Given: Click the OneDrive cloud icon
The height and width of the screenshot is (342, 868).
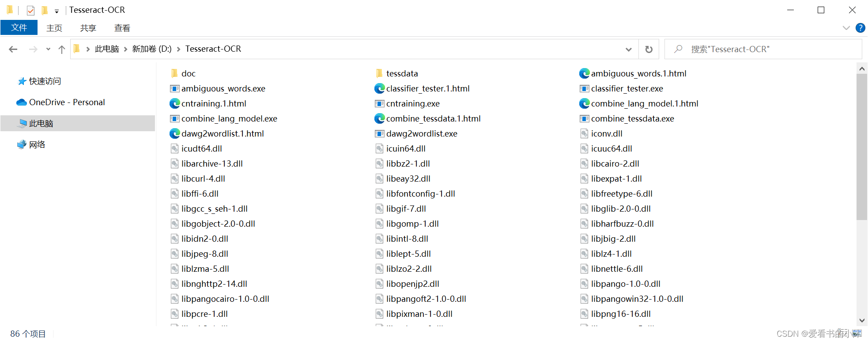Looking at the screenshot, I should (x=22, y=102).
